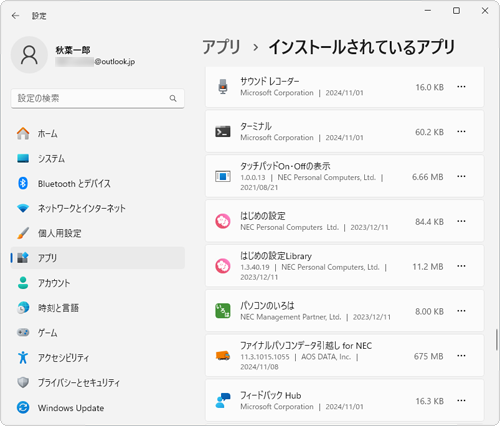Open more options for サウンド レコーダー
Image resolution: width=500 pixels, height=426 pixels.
[461, 87]
